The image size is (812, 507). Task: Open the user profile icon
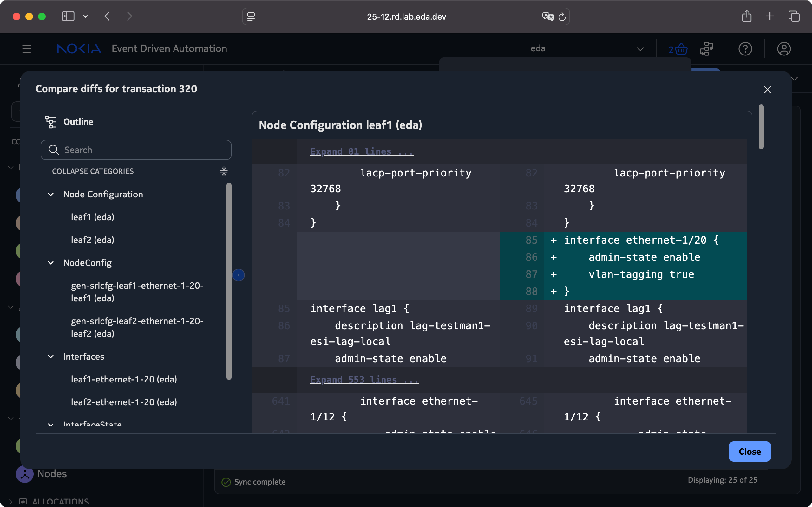(784, 49)
